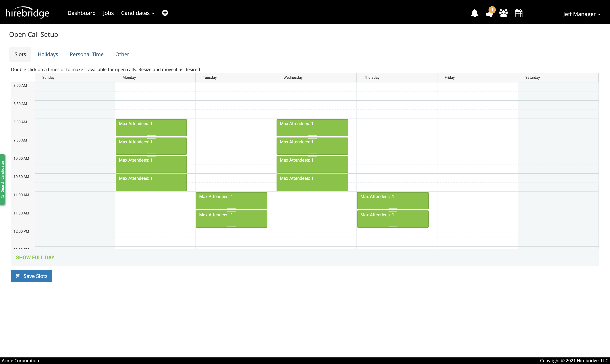
Task: Open the calendar icon in header
Action: tap(518, 13)
